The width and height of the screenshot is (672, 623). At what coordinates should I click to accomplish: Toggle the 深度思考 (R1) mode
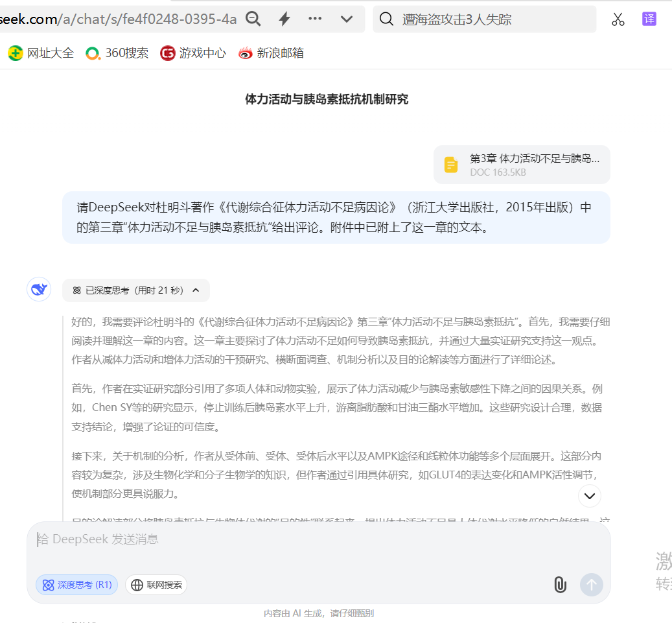76,585
